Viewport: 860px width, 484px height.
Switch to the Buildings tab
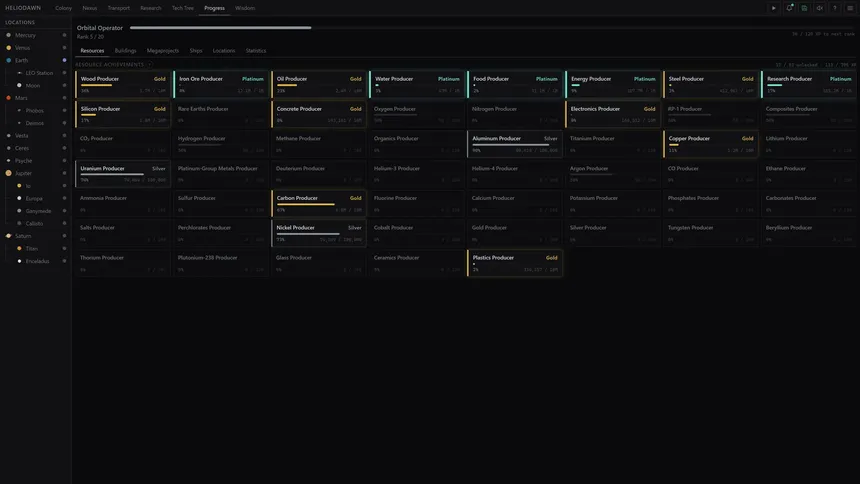pyautogui.click(x=125, y=50)
